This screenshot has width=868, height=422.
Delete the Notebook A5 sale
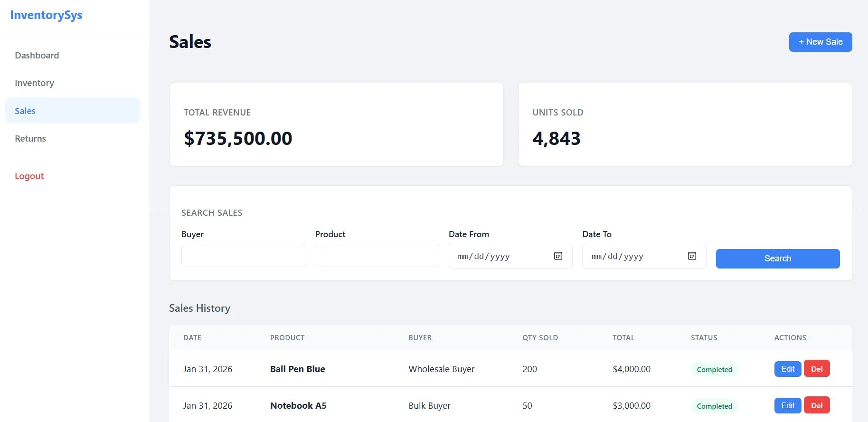(x=816, y=405)
